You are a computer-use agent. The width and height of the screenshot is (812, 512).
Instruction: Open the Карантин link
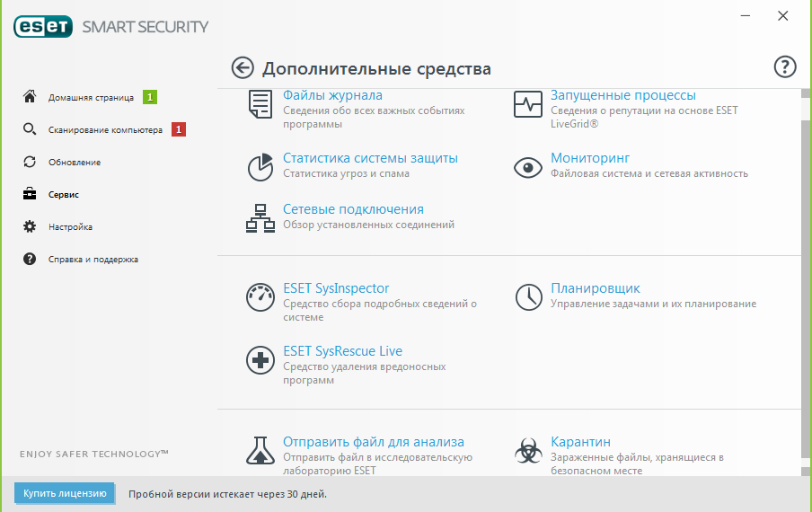click(x=580, y=442)
